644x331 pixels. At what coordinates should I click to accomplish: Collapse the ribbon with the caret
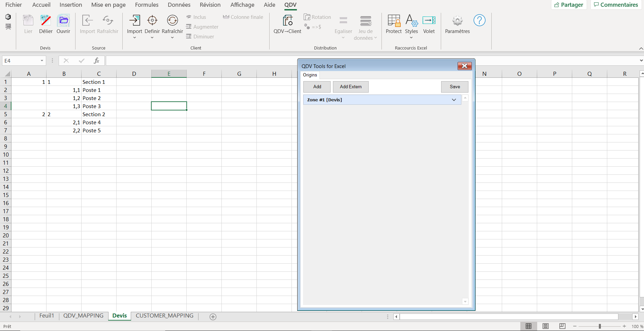[x=641, y=48]
